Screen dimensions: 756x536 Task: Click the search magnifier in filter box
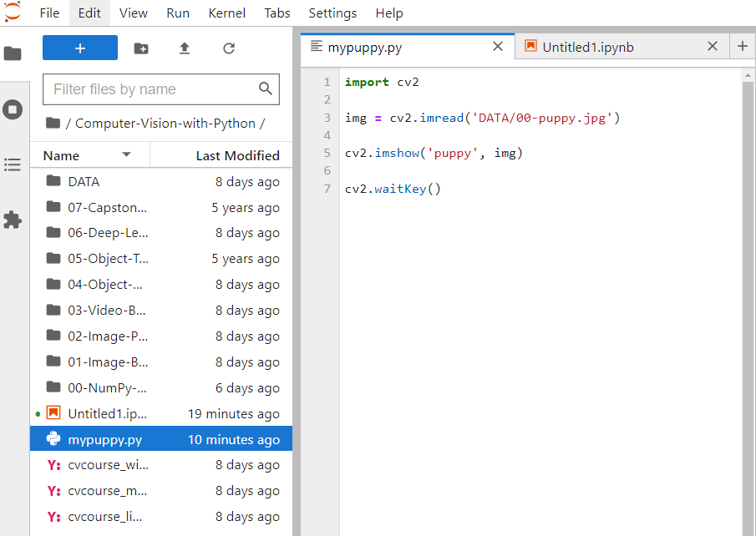click(265, 88)
